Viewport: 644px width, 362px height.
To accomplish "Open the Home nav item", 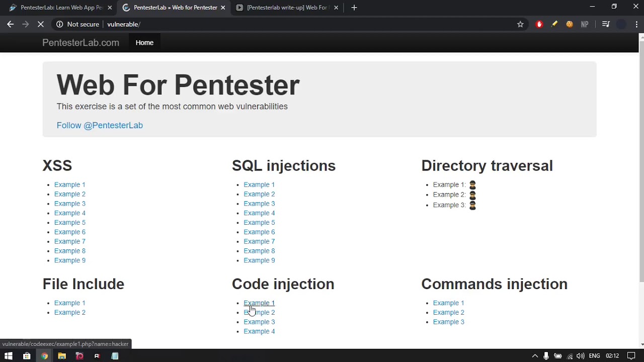I will click(144, 43).
